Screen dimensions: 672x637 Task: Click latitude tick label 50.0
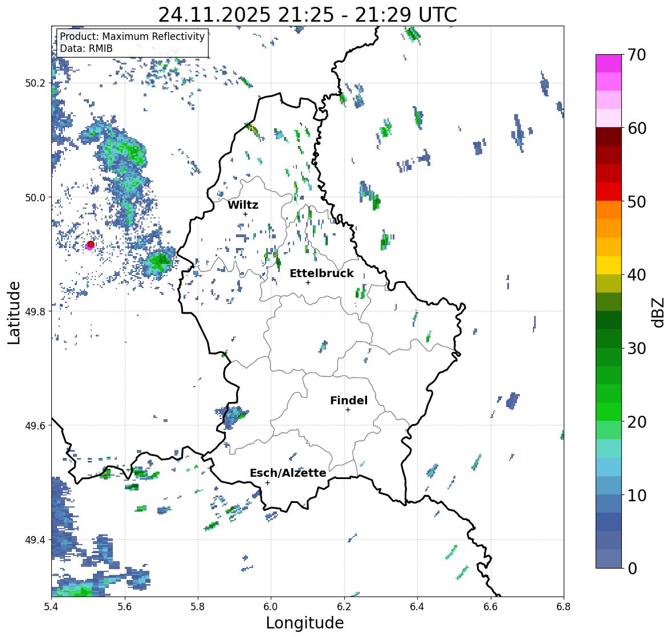point(35,198)
